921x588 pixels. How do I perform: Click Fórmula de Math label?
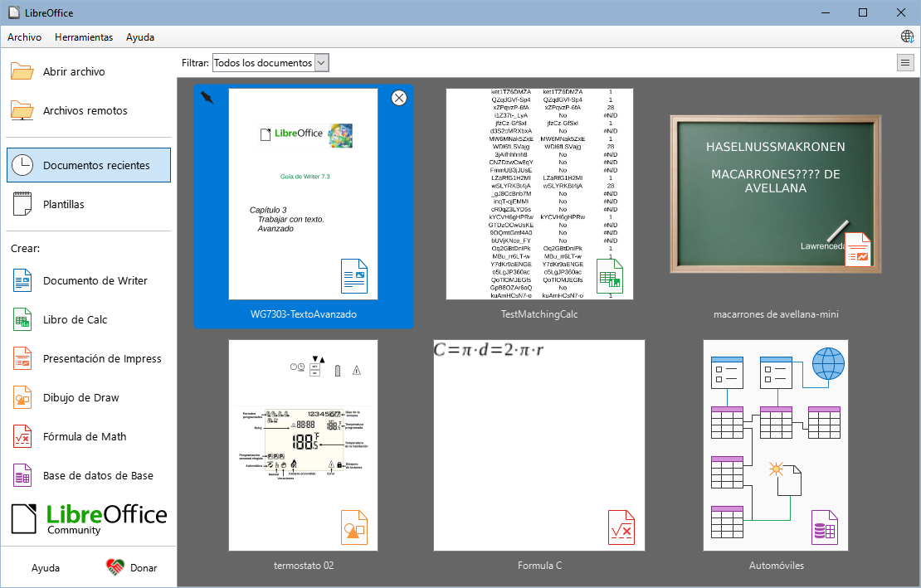point(85,436)
